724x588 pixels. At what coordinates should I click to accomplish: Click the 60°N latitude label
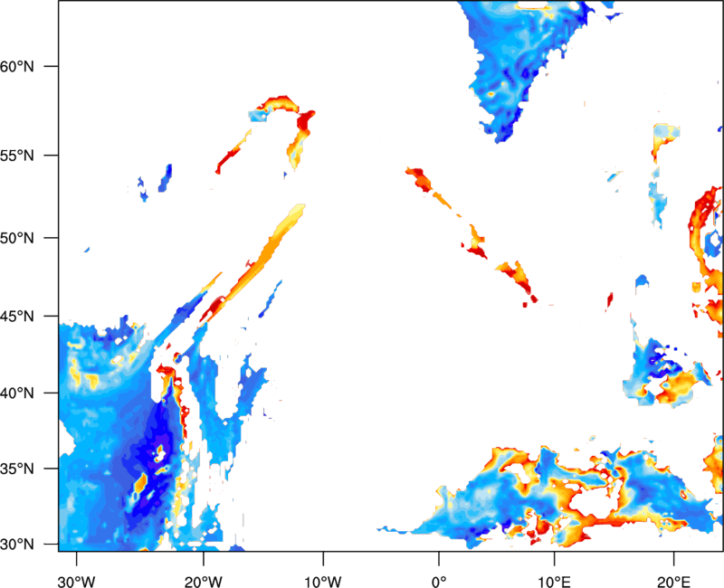point(17,66)
